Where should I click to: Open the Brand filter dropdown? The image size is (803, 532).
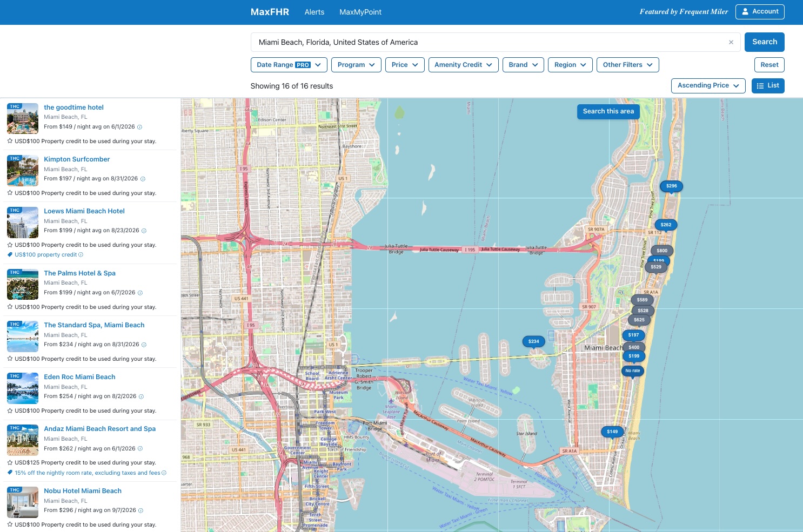(523, 65)
